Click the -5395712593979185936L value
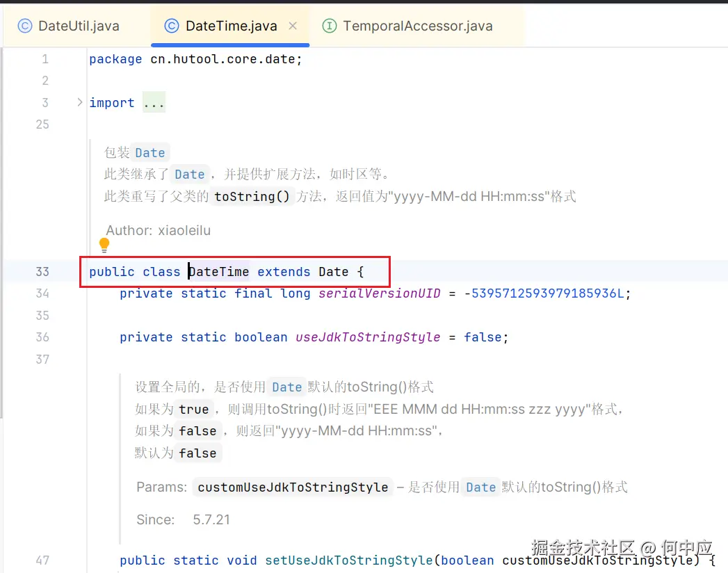728x573 pixels. (x=544, y=293)
